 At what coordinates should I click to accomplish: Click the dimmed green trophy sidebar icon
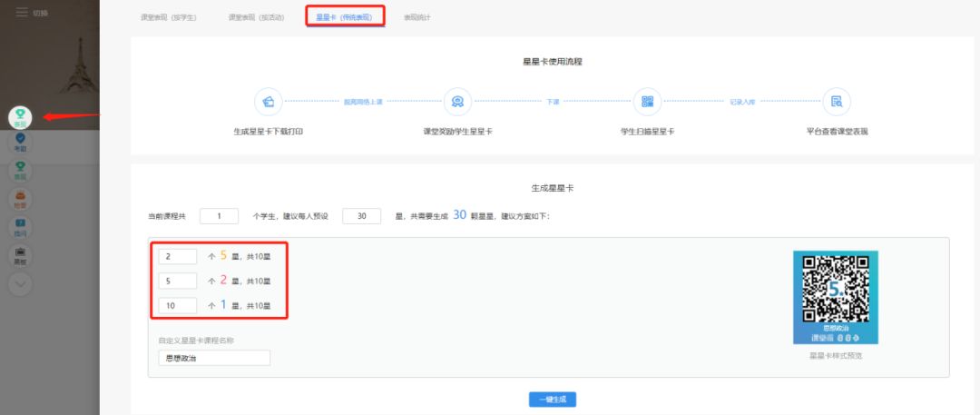coord(20,170)
